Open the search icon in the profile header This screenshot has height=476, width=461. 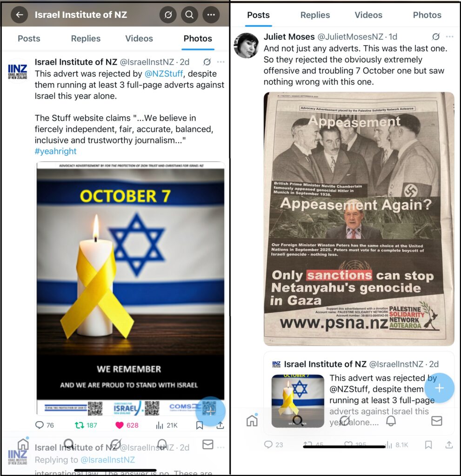189,14
